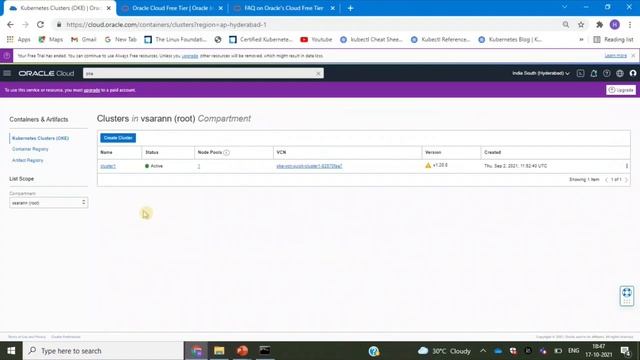
Task: Click the Create Cluster button
Action: point(118,138)
